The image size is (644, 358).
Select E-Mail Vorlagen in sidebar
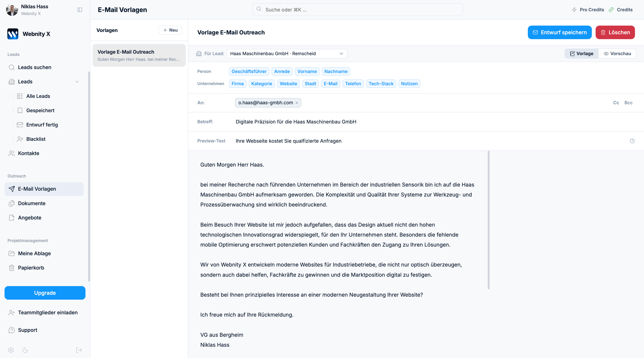(44, 189)
